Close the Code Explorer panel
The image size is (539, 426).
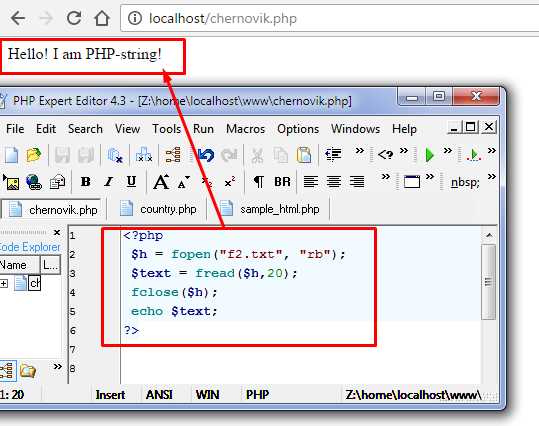[x=57, y=233]
